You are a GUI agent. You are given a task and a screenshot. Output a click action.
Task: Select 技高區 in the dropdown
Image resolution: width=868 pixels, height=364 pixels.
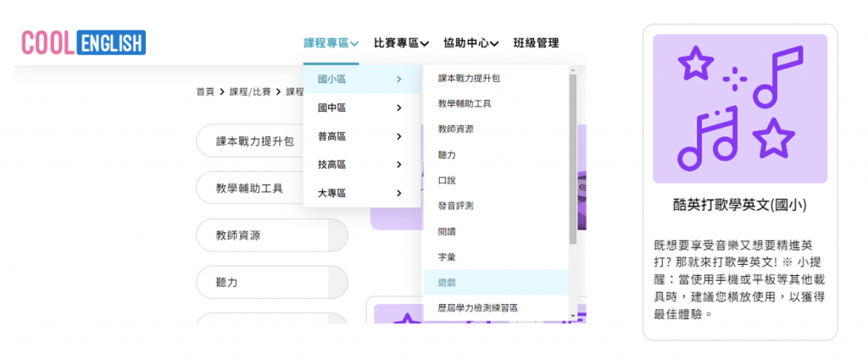[362, 165]
